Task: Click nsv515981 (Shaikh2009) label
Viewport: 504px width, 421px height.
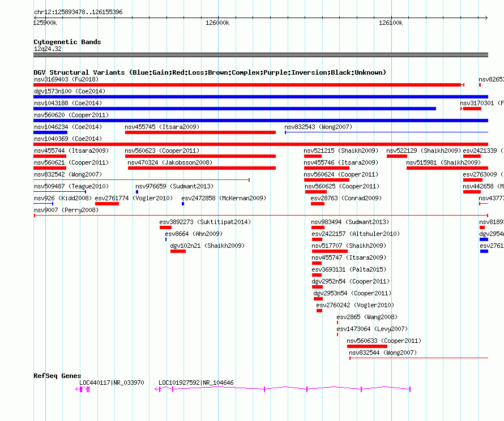Action: [443, 162]
